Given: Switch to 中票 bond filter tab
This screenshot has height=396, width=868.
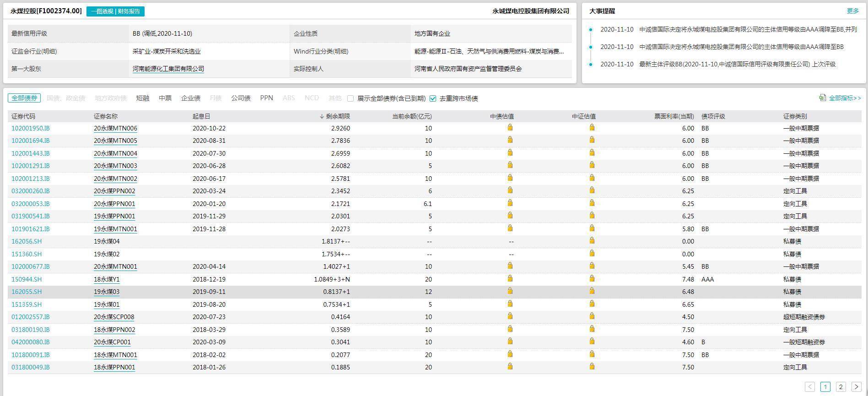Looking at the screenshot, I should pos(165,98).
